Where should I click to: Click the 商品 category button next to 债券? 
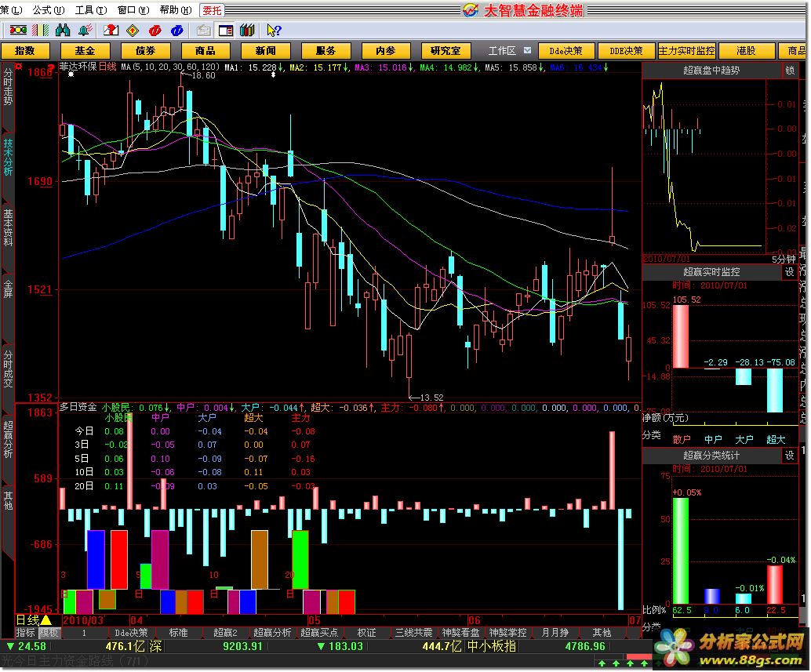[205, 51]
